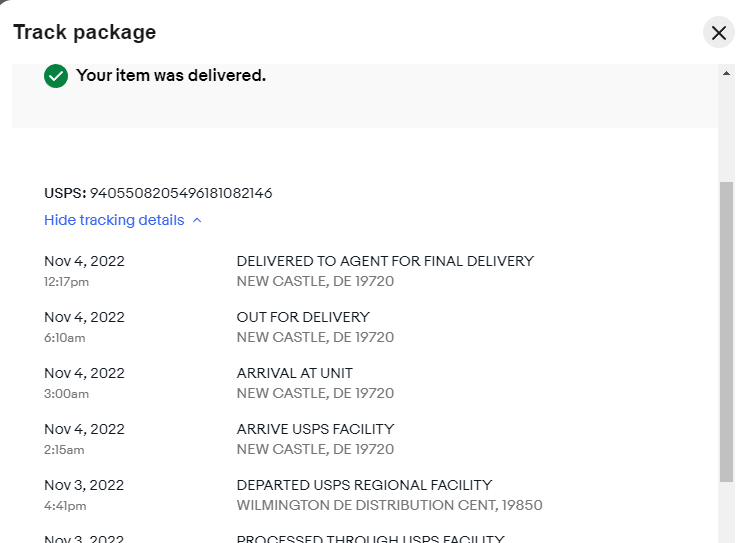Collapse tracking details with the chevron
Viewport: 736px width, 543px height.
coord(197,220)
